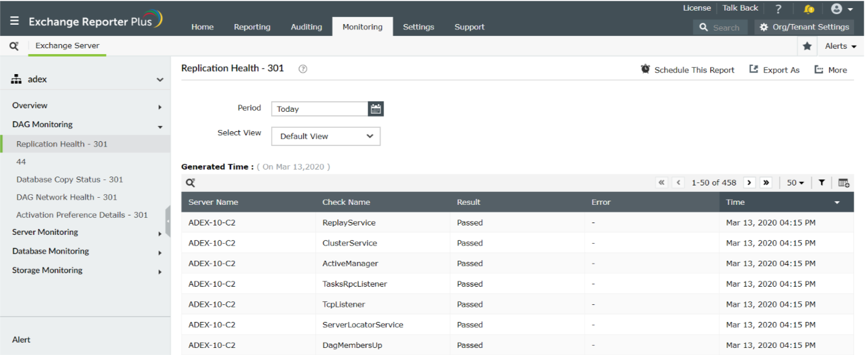Open the License link
The width and height of the screenshot is (868, 355).
click(x=697, y=8)
